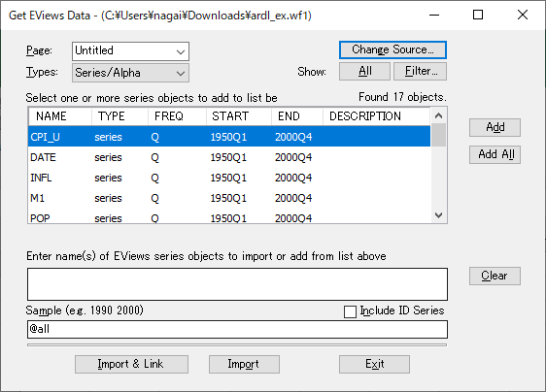Viewport: 546px width, 392px height.
Task: Sort by the FREQ column header
Action: click(177, 116)
